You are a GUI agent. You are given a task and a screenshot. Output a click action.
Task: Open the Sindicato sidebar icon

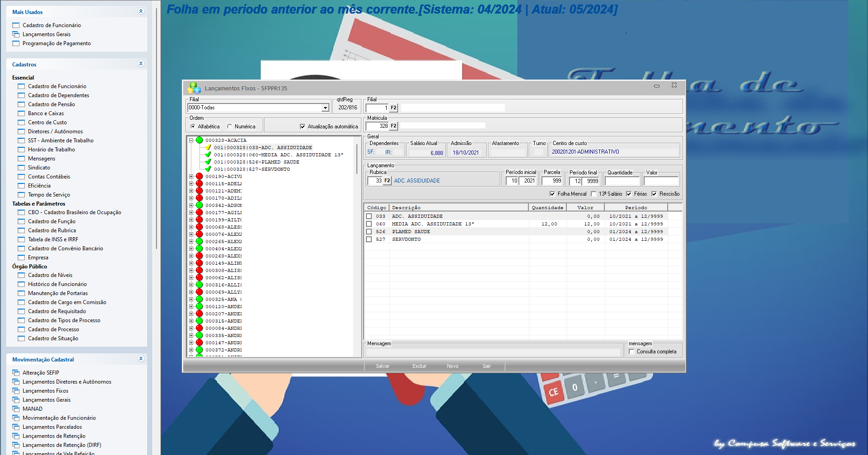pyautogui.click(x=21, y=168)
